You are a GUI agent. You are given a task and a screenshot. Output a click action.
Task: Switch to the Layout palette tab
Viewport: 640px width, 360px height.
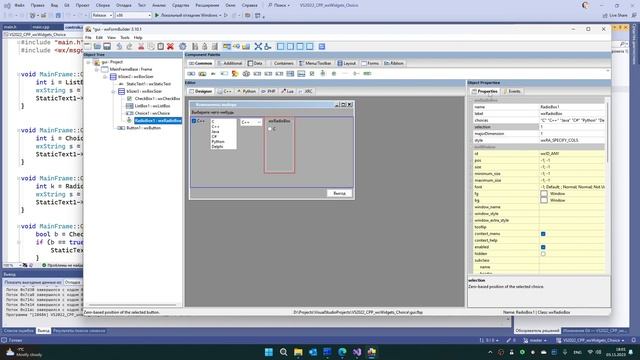347,63
